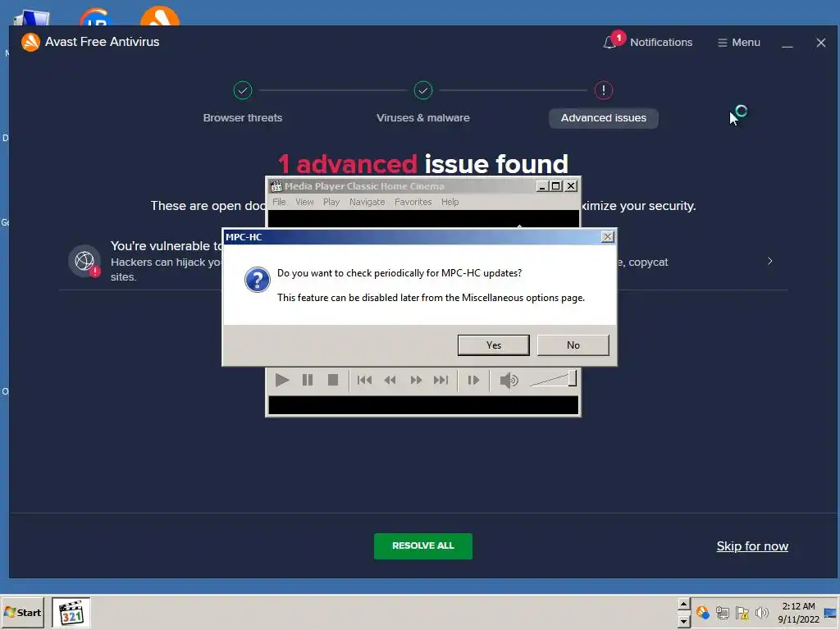Open the View menu in Media Player Classic

[x=304, y=202]
